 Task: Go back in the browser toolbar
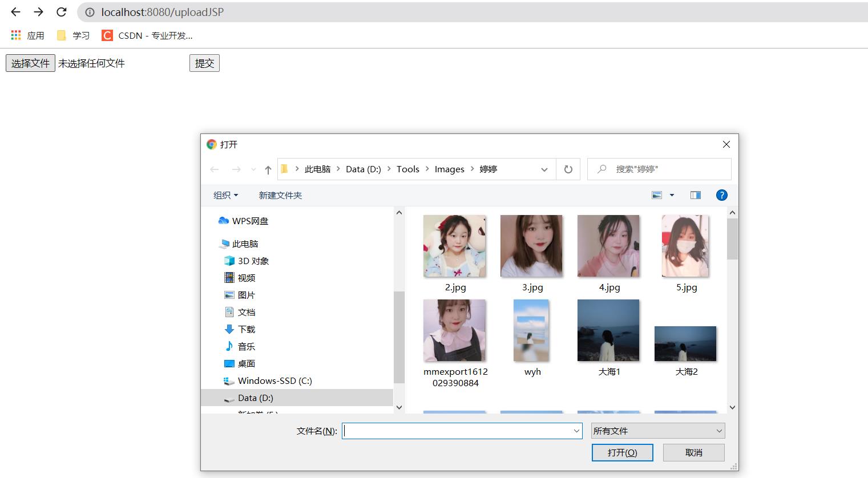click(15, 12)
